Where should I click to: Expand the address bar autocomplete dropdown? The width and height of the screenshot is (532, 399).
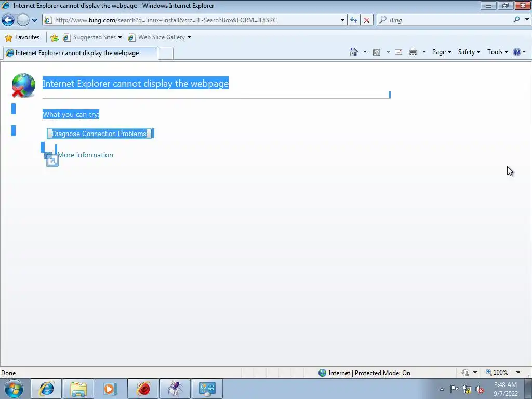[342, 20]
